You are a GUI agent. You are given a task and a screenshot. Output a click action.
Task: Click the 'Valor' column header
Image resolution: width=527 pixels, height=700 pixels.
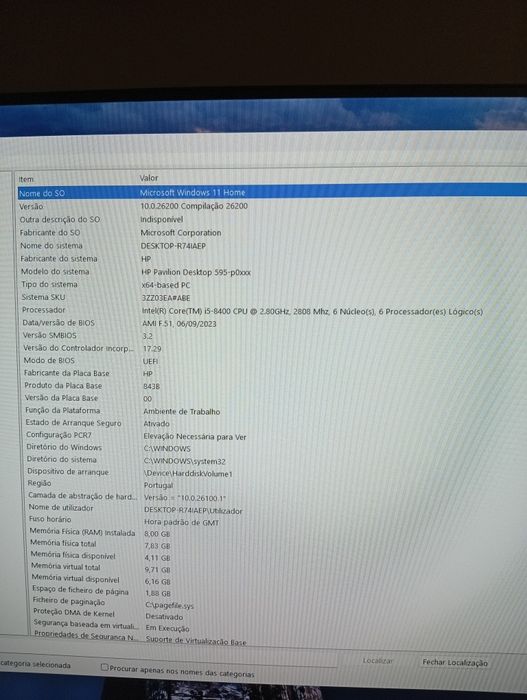(x=149, y=178)
